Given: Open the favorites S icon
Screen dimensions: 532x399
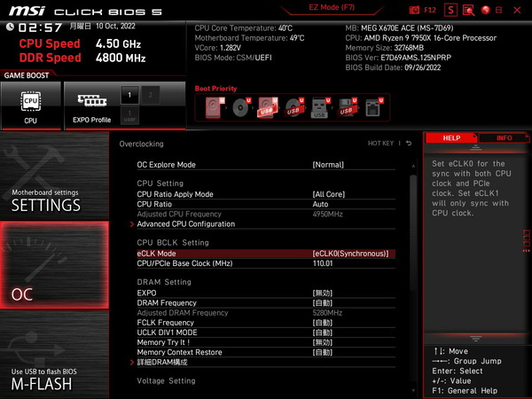Looking at the screenshot, I should click(x=450, y=10).
